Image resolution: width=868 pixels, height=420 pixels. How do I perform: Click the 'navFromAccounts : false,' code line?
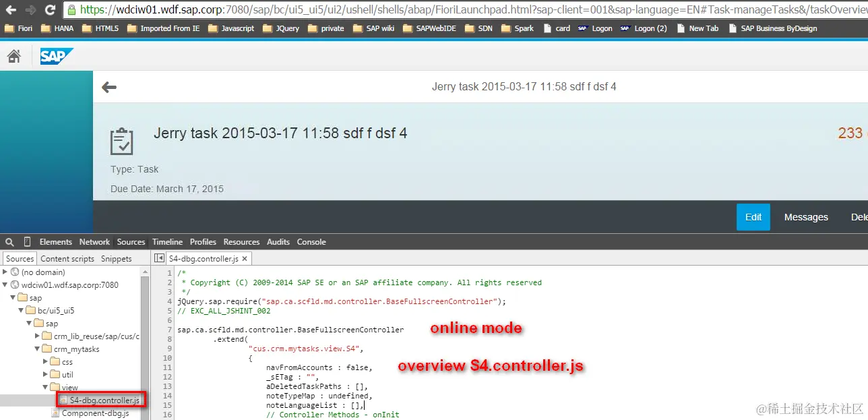[319, 367]
